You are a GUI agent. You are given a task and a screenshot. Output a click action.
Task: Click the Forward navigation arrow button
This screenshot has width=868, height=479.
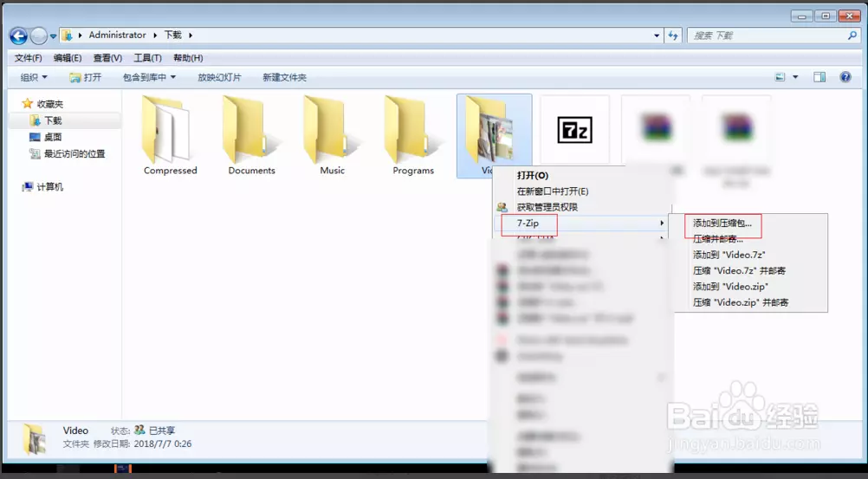[39, 36]
